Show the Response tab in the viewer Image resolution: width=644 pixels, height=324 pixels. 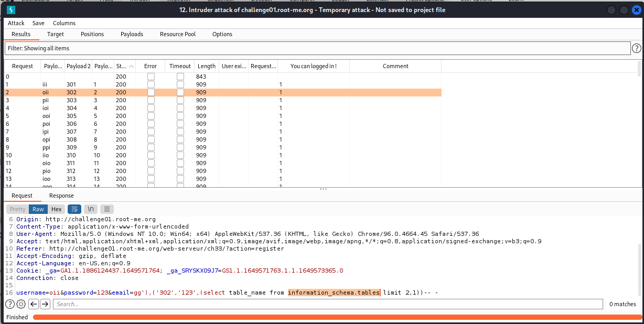[61, 196]
